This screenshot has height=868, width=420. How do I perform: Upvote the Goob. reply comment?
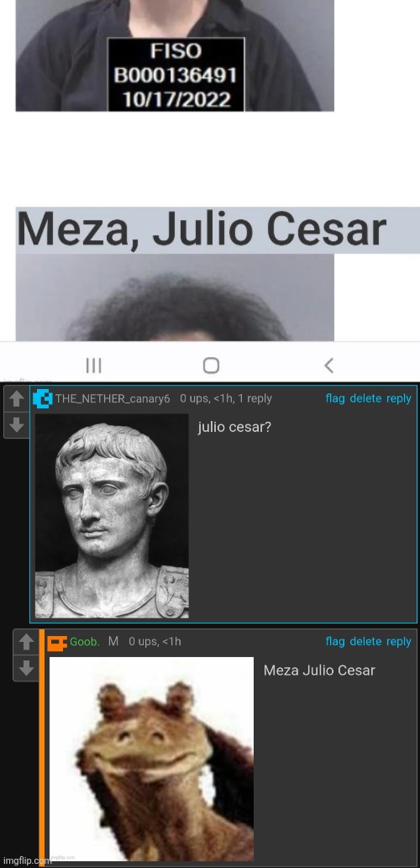coord(26,642)
